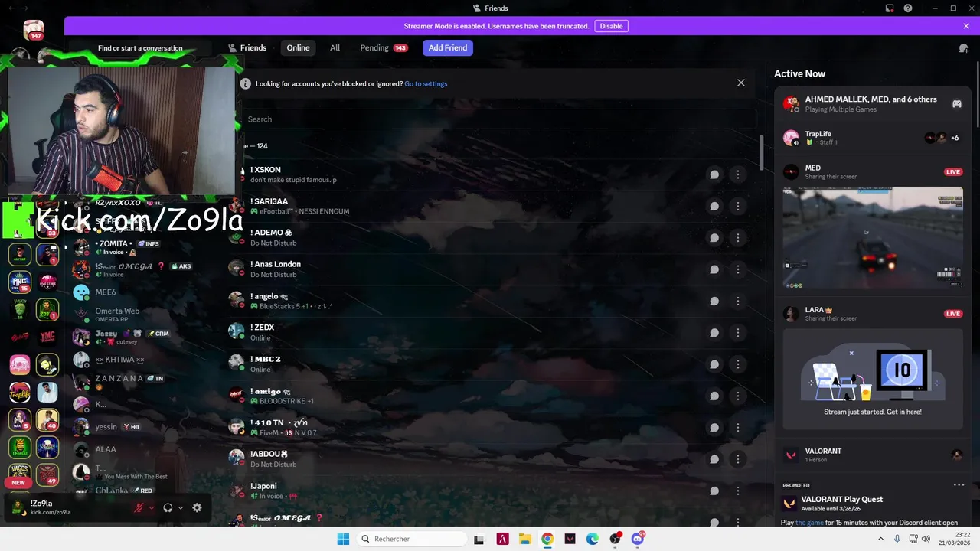Message ! ADEMO via chat bubble icon
The width and height of the screenshot is (980, 551).
(x=714, y=238)
